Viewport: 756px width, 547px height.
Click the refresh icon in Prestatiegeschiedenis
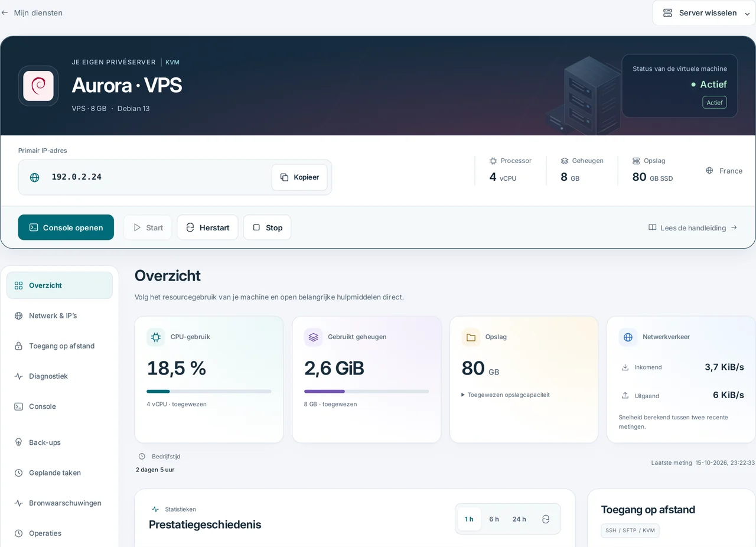coord(546,519)
